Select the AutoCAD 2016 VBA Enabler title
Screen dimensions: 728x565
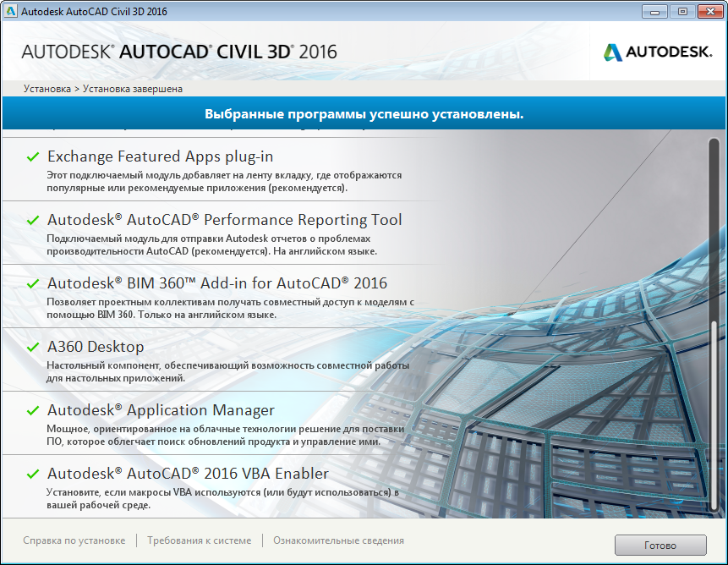[188, 474]
